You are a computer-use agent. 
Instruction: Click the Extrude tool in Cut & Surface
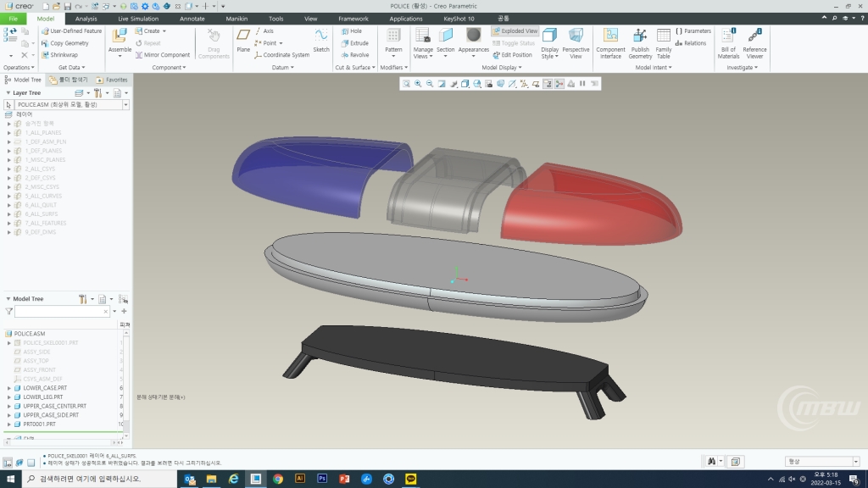pos(354,43)
